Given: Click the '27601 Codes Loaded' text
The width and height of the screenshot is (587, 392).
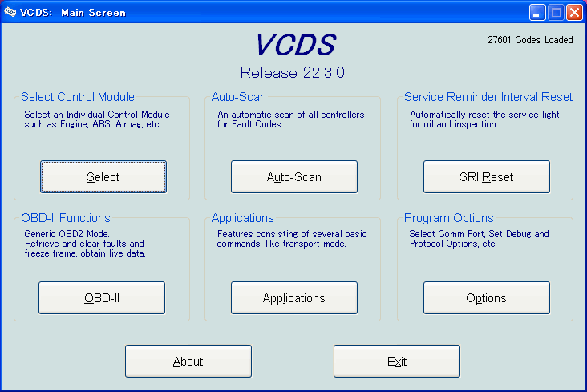Looking at the screenshot, I should coord(530,40).
